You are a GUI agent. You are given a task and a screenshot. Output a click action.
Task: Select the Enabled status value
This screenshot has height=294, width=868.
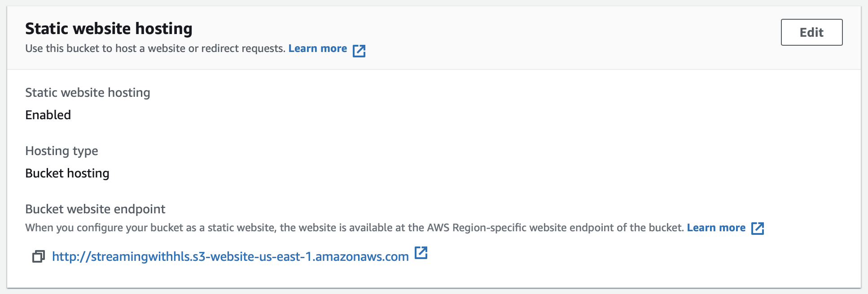coord(48,115)
